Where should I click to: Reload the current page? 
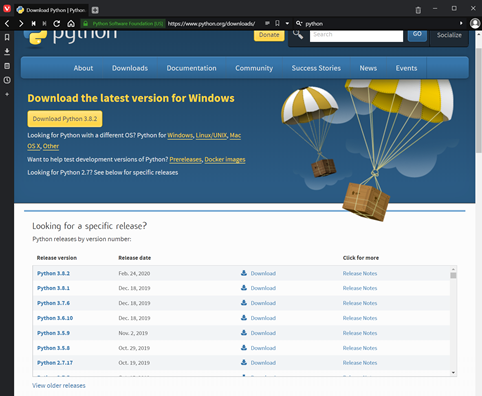pos(57,23)
